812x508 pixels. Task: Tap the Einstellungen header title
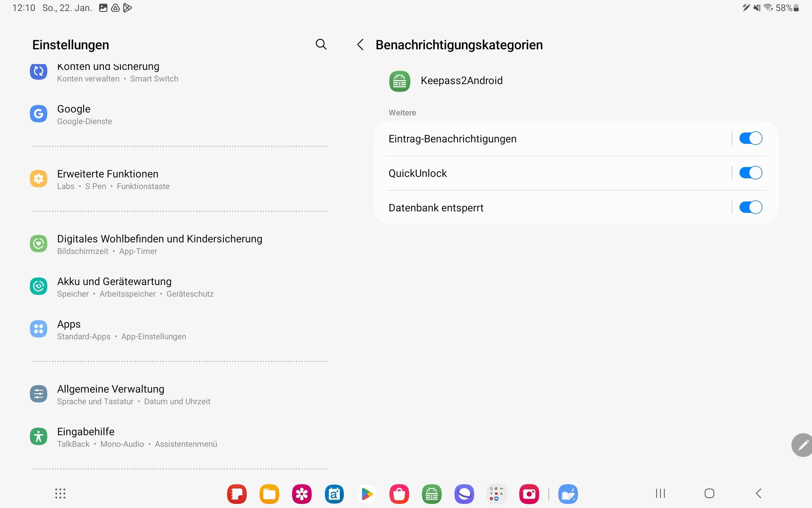(71, 45)
